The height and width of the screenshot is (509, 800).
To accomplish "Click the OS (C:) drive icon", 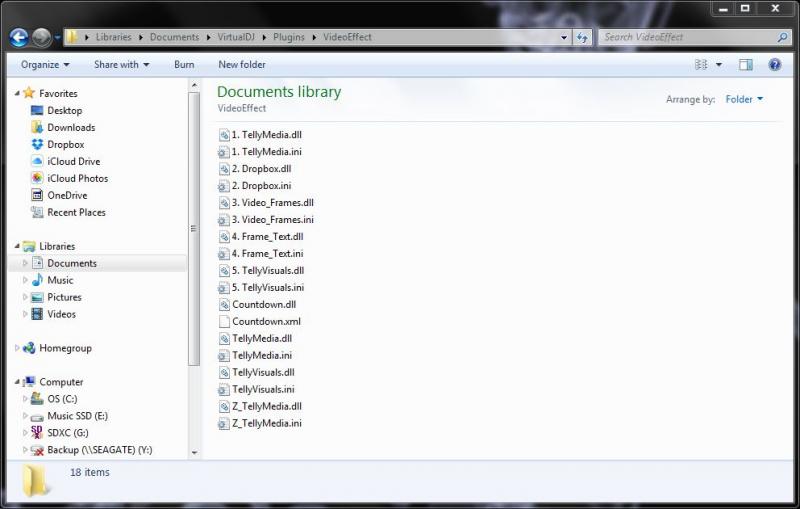I will tap(37, 399).
